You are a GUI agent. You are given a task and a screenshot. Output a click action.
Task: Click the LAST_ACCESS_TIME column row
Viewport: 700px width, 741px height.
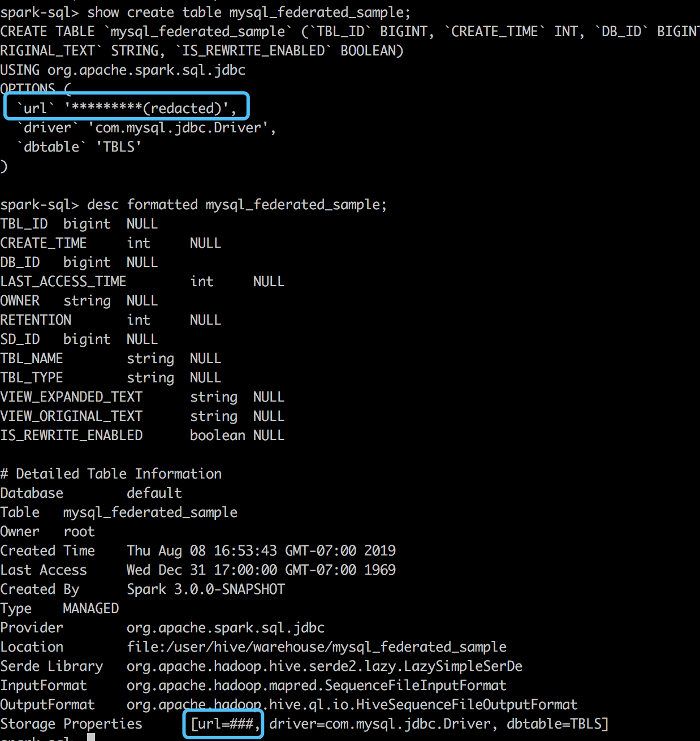(x=142, y=282)
